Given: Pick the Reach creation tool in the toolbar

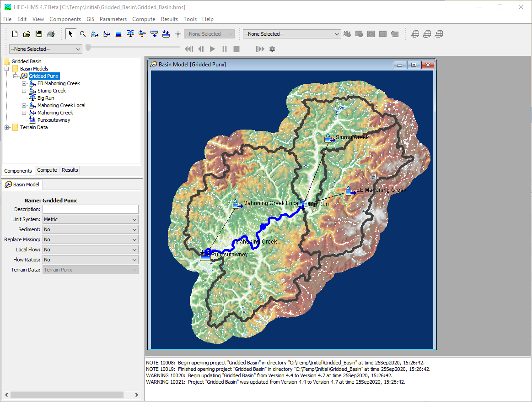Looking at the screenshot, I should [107, 34].
